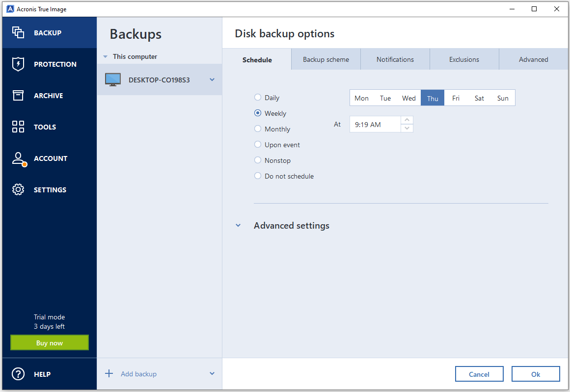Toggle Tue in weekday selector

pos(385,98)
